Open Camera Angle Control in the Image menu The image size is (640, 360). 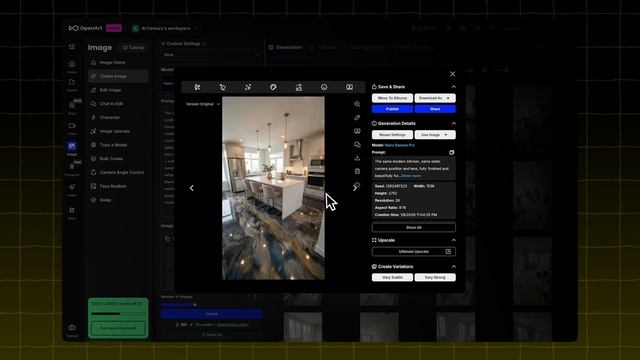[118, 172]
